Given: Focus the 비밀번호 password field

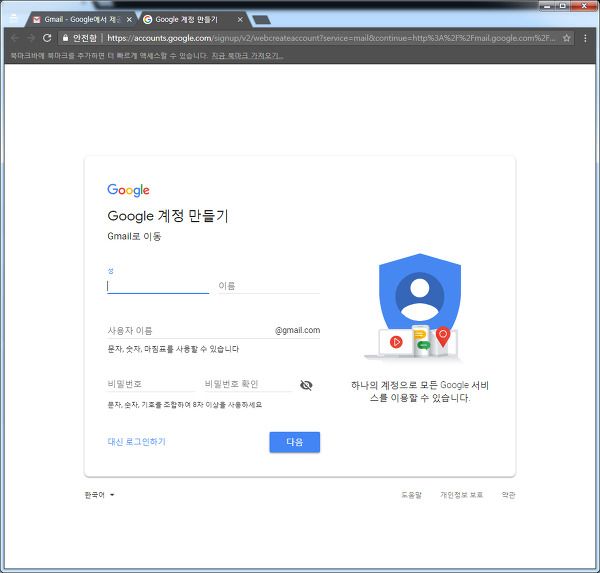Looking at the screenshot, I should coord(151,384).
